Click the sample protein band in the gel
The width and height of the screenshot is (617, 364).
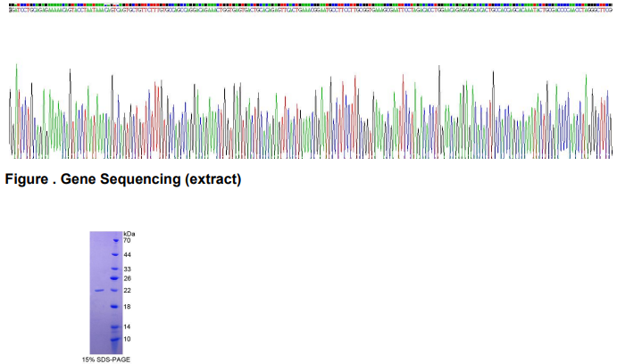click(x=99, y=291)
